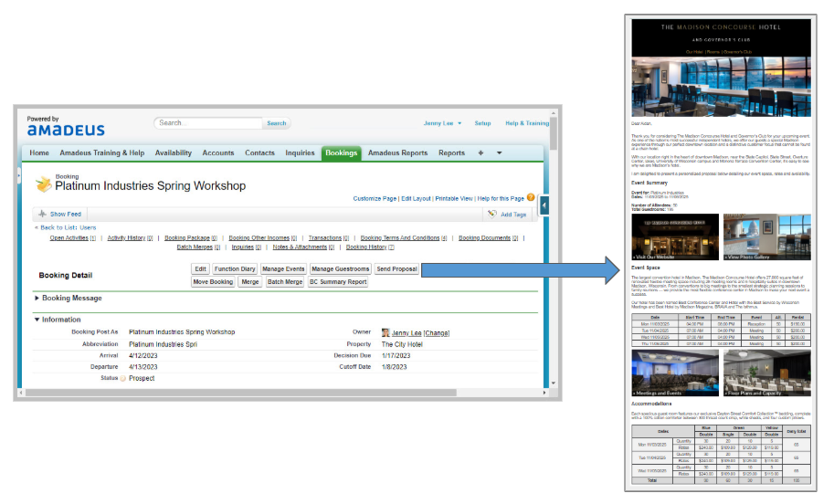Click the booking handshake icon beside title
Viewport: 834px width, 504px height.
[x=43, y=184]
